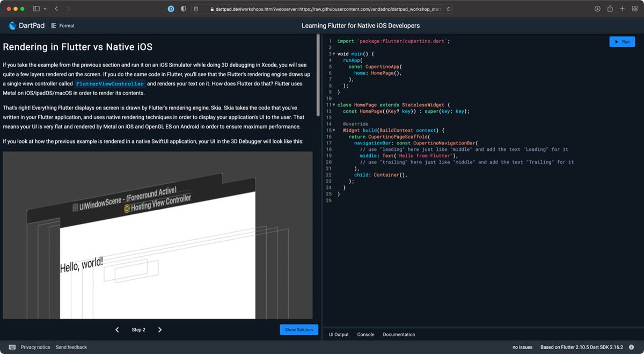Click the info icon at bottom right
Viewport: 644px width, 354px height.
click(x=632, y=347)
